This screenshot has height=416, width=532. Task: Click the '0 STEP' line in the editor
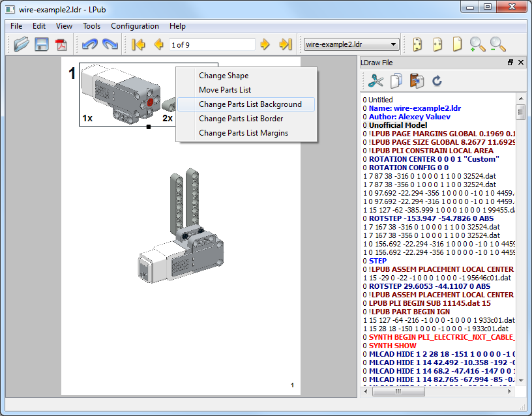click(x=375, y=261)
